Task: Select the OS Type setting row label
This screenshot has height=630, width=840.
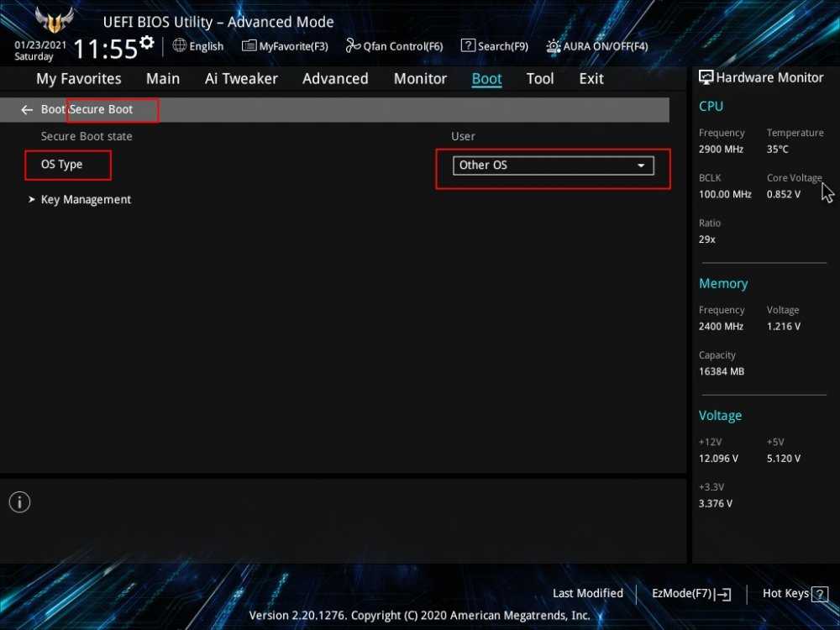Action: (62, 165)
